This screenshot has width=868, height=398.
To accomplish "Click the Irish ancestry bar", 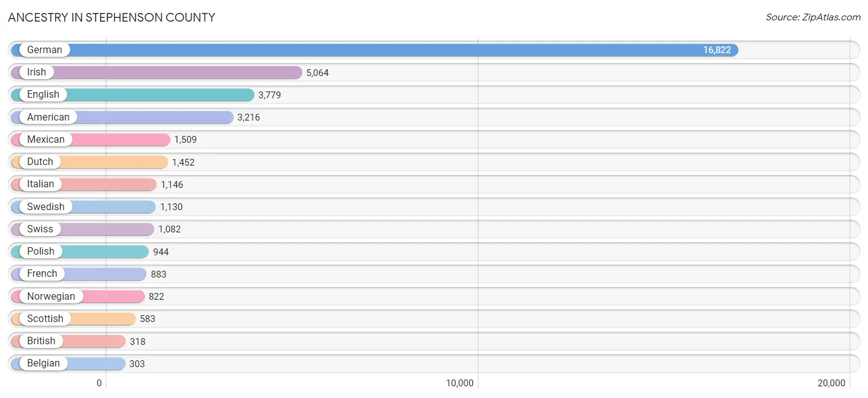I will (157, 72).
